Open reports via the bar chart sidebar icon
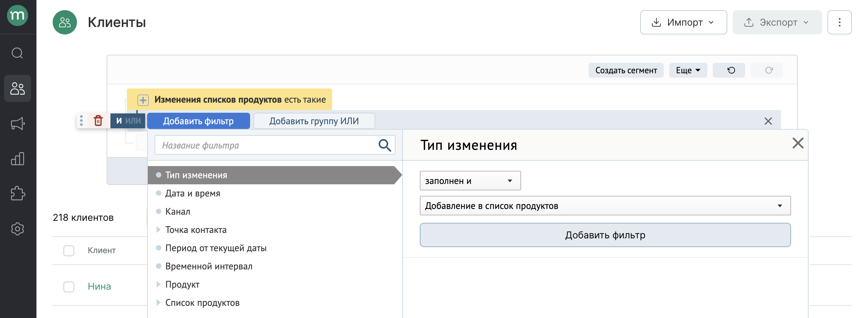The image size is (868, 318). (18, 159)
